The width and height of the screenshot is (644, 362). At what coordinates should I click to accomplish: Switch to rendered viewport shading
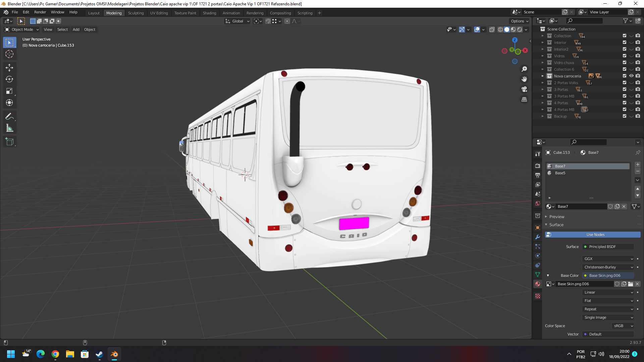(520, 29)
